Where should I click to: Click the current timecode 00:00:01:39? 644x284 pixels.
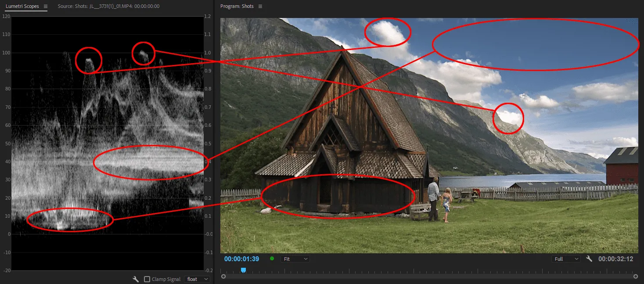pyautogui.click(x=241, y=259)
